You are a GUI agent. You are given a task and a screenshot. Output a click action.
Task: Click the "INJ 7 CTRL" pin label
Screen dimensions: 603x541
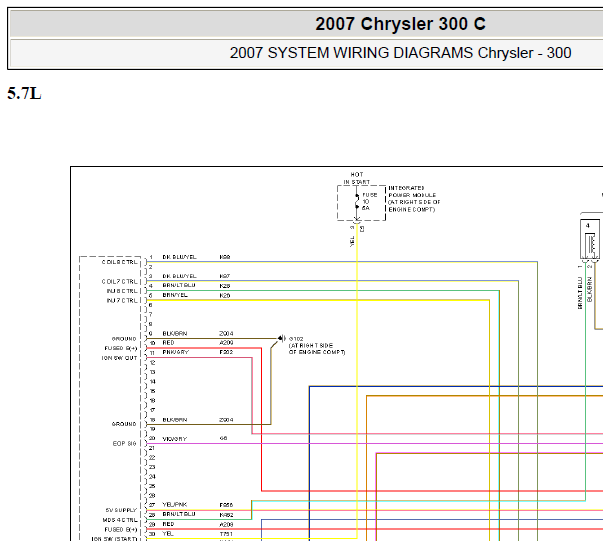[x=122, y=300]
